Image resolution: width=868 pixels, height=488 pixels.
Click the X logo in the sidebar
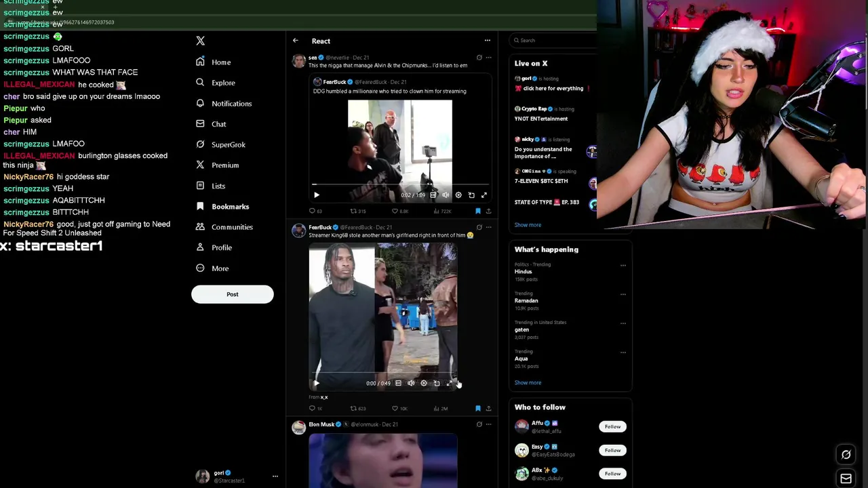pos(200,41)
